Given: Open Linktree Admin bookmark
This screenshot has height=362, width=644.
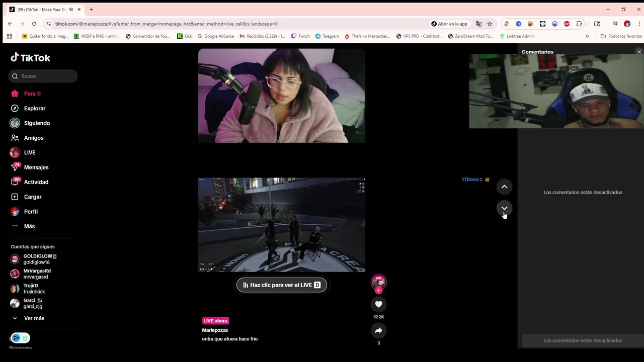Looking at the screenshot, I should (x=516, y=36).
